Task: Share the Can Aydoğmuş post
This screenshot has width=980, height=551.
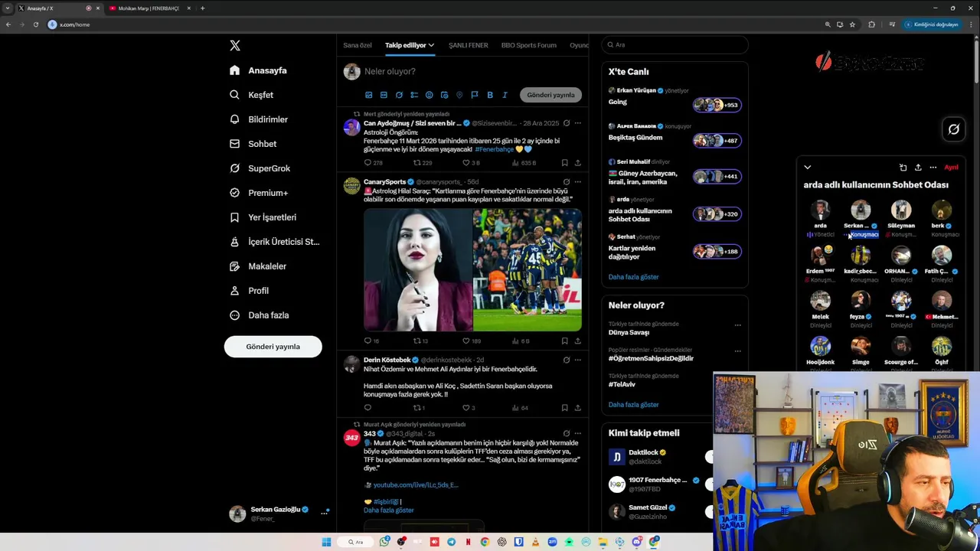Action: click(x=577, y=163)
